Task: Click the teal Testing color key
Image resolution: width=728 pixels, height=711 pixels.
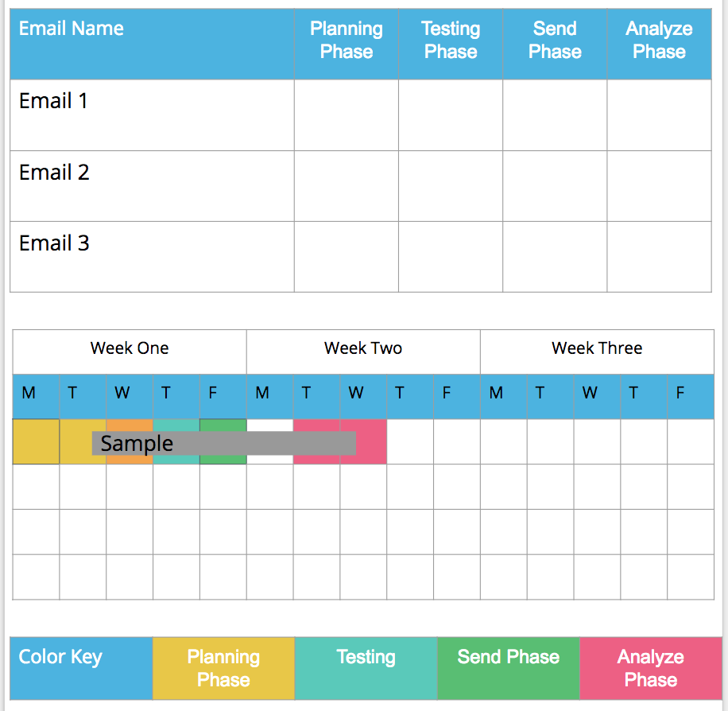Action: tap(366, 668)
